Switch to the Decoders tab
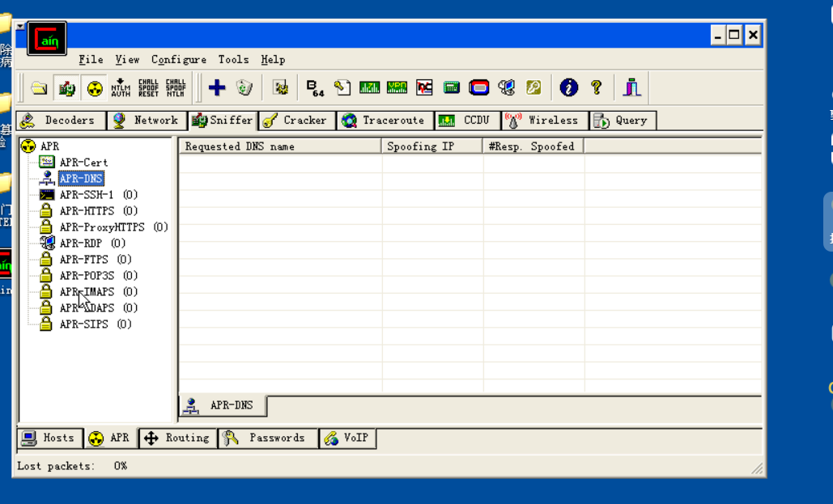The width and height of the screenshot is (833, 504). [x=61, y=121]
